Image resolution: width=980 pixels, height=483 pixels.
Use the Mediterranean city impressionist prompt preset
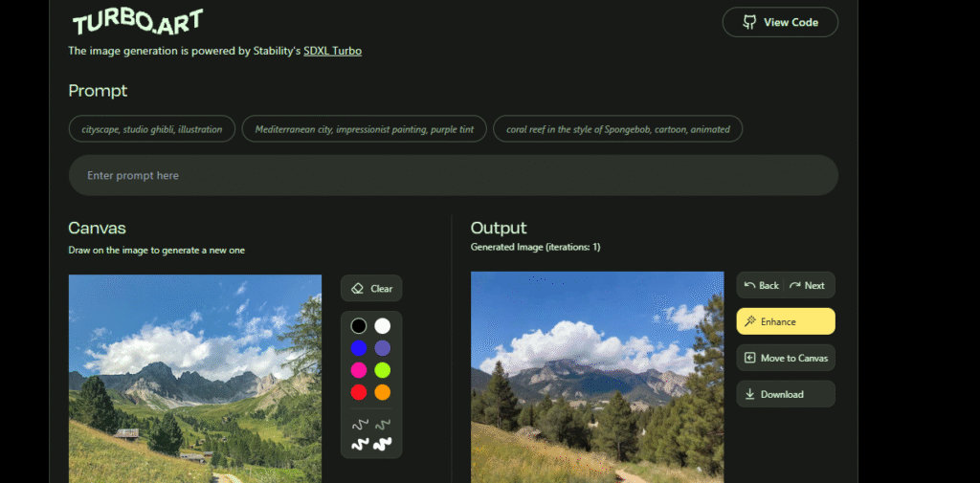pos(364,129)
